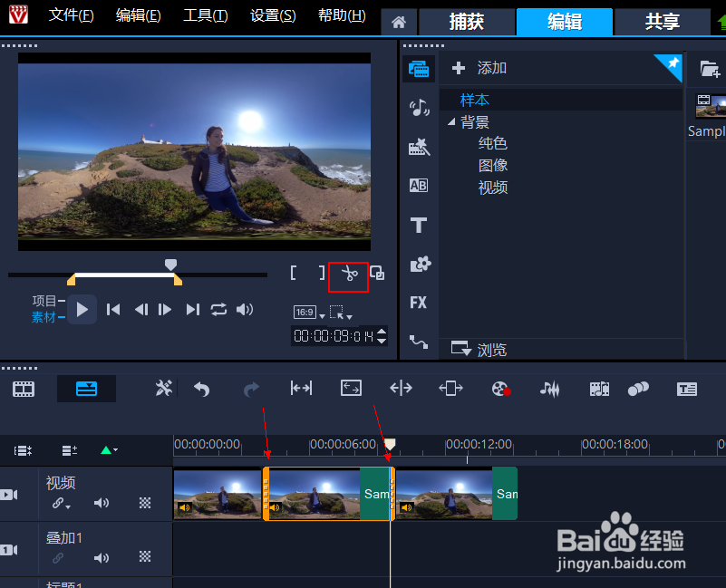
Task: Step to next frame
Action: coord(165,309)
